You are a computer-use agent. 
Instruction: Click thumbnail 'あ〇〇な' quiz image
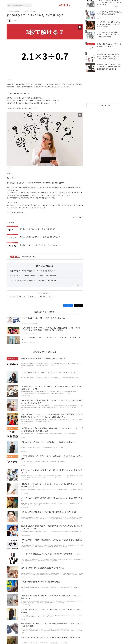point(12,245)
